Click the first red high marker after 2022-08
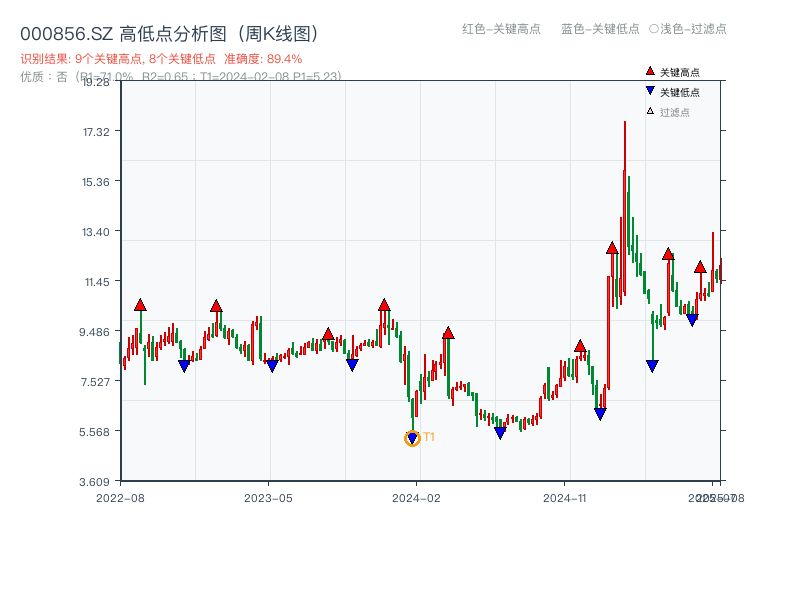The width and height of the screenshot is (800, 600). [140, 305]
